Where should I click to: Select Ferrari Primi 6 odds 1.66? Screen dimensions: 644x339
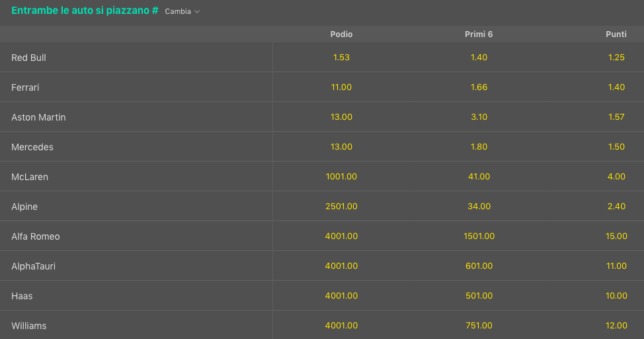[479, 87]
